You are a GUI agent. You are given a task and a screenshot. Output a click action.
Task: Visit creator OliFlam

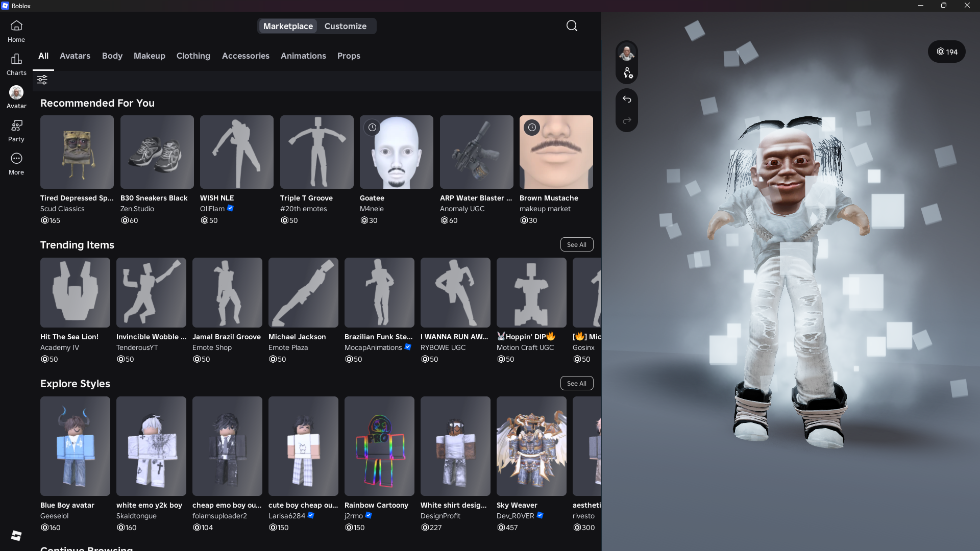click(x=212, y=209)
